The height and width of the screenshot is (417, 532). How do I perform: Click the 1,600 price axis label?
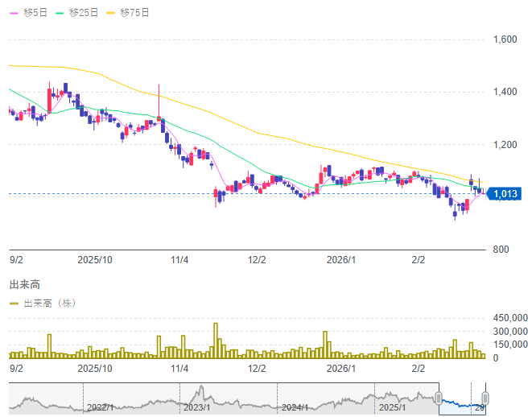[x=505, y=39]
